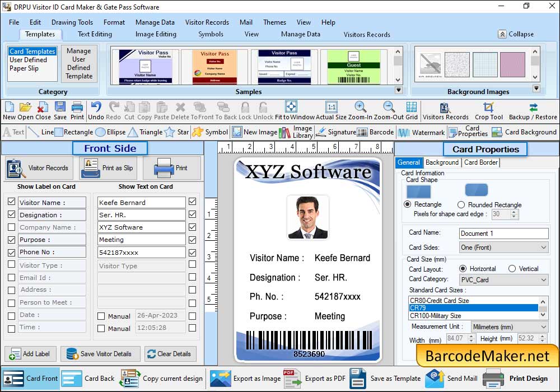Select the Triangle drawing tool

click(146, 132)
